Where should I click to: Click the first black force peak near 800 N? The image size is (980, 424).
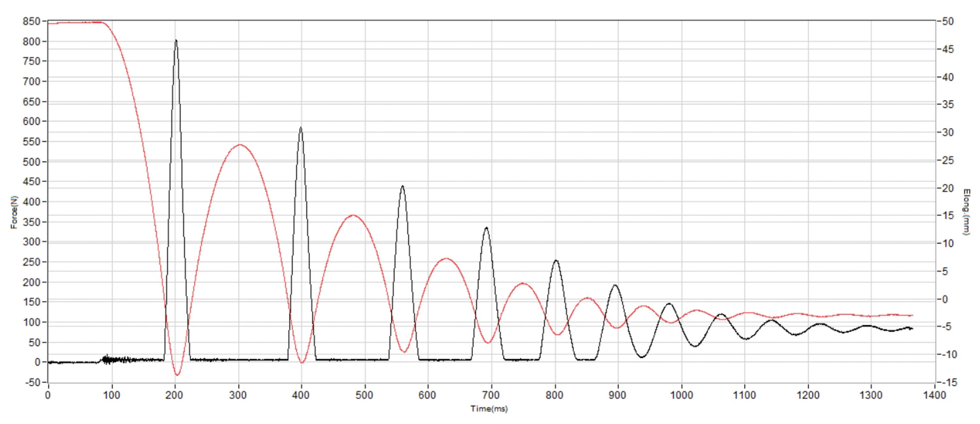[x=176, y=40]
